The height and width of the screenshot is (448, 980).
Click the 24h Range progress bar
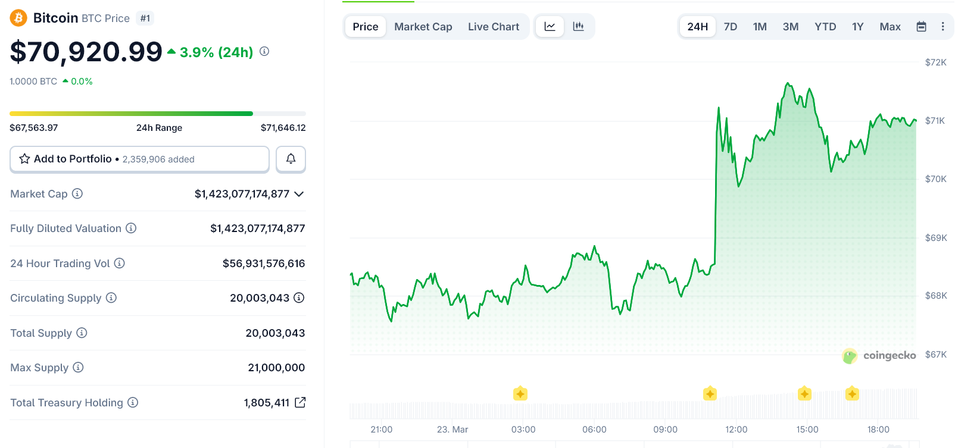pos(158,114)
